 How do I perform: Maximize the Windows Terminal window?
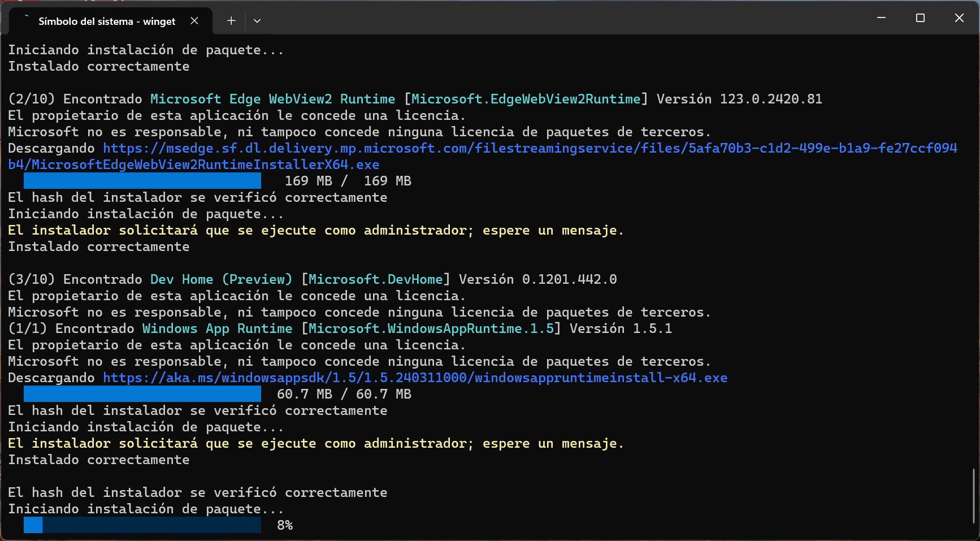920,18
